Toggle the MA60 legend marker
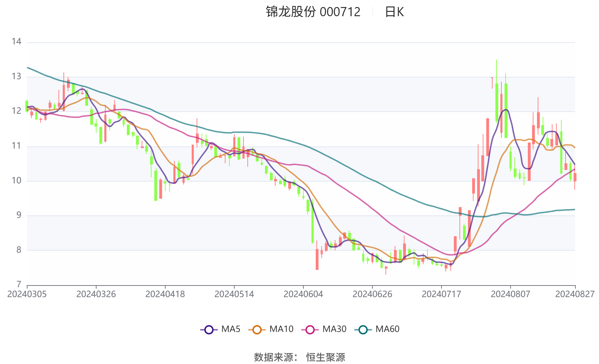This screenshot has height=364, width=599. click(x=363, y=330)
